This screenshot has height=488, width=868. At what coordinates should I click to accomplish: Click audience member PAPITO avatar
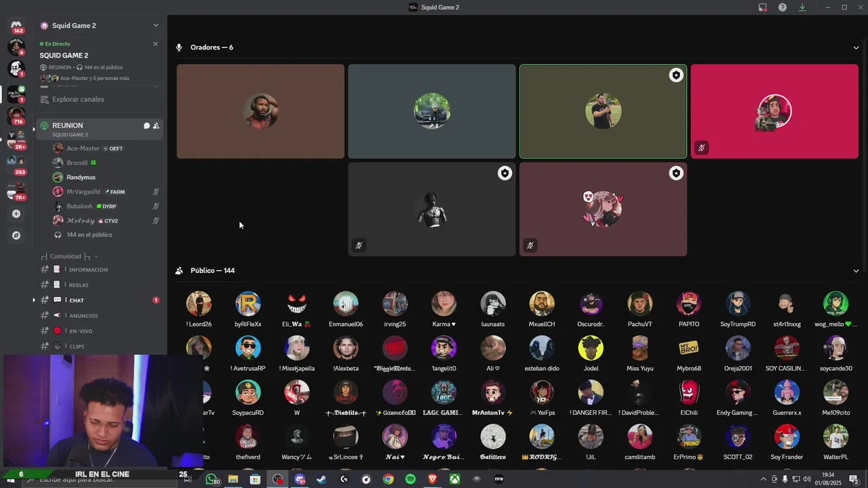(688, 304)
